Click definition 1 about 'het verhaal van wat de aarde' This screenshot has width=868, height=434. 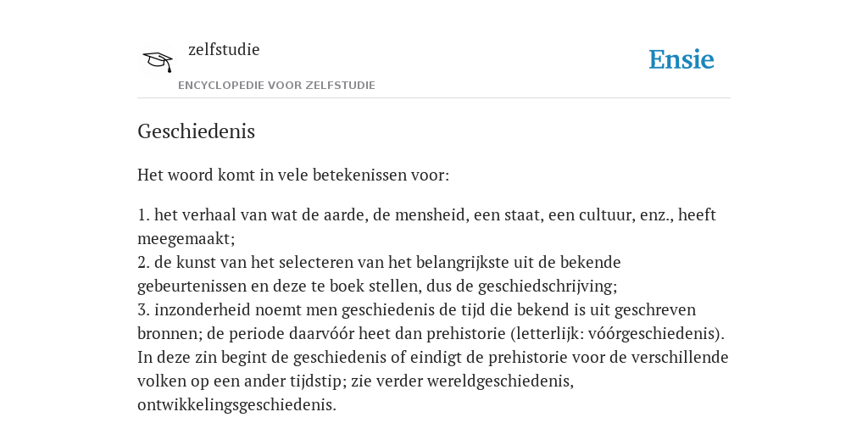(x=427, y=226)
